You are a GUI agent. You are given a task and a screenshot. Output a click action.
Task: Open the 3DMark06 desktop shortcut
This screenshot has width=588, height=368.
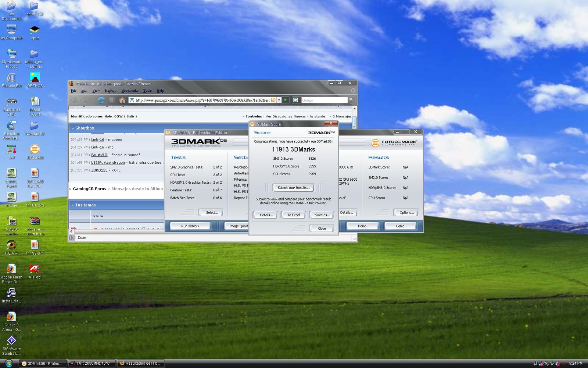(35, 152)
